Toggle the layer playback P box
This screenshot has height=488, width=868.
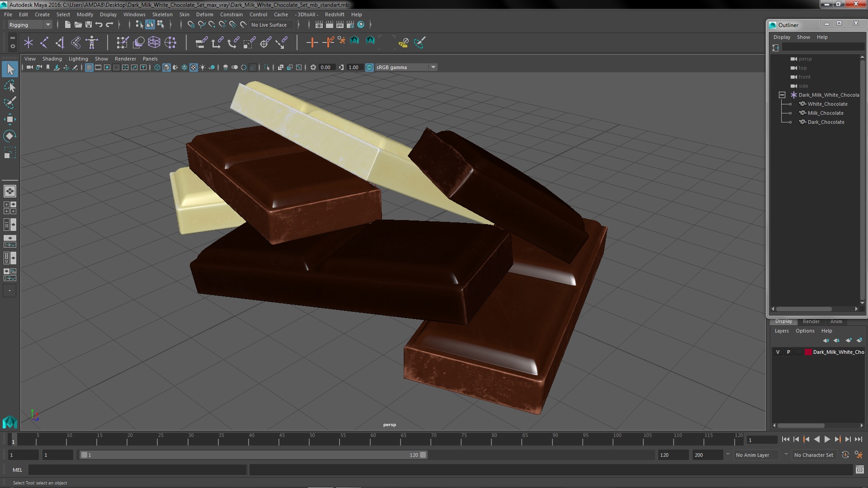[788, 352]
